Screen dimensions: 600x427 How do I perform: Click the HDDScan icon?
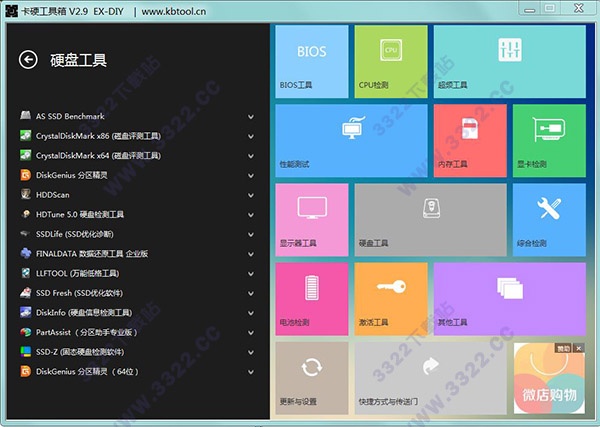point(26,194)
